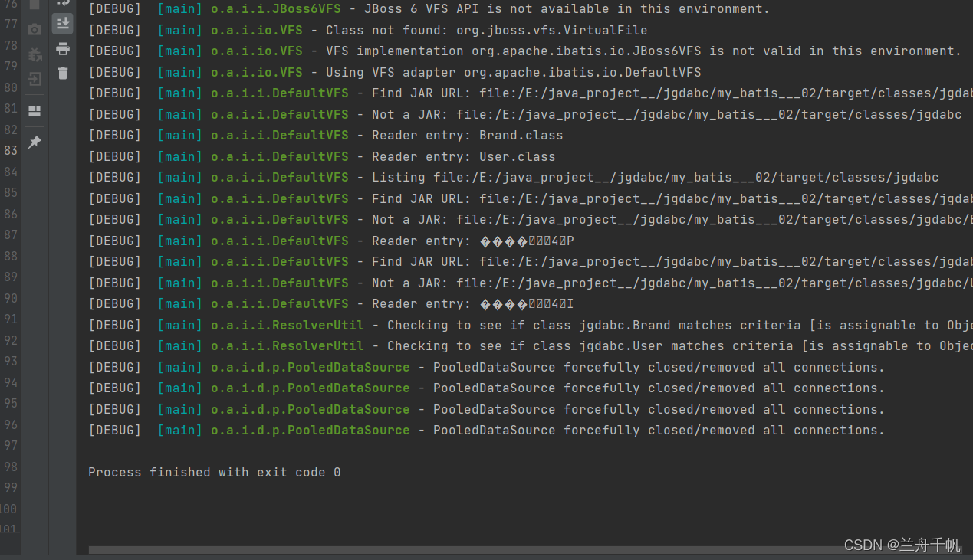Click line number 96 in gutter
The width and height of the screenshot is (973, 560).
11,424
